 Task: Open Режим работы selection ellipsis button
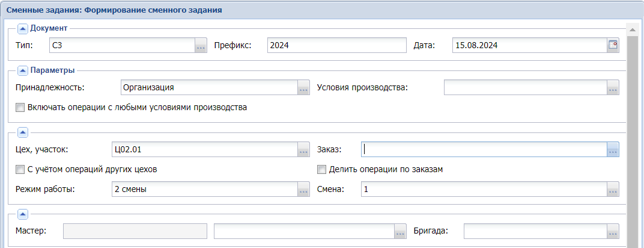point(303,190)
